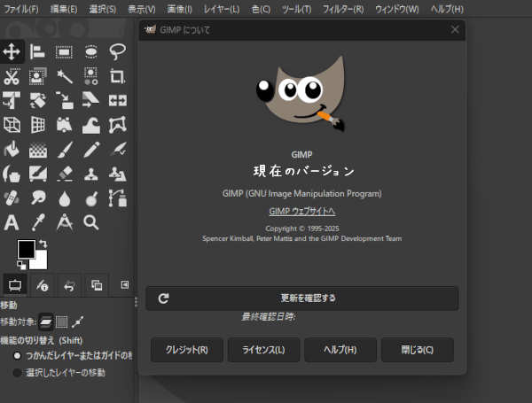Set move target to path
The image size is (532, 403).
point(78,322)
